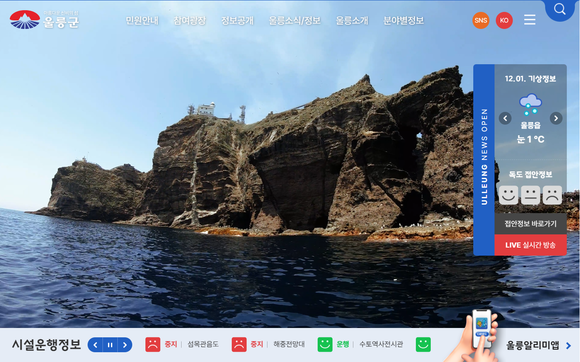The height and width of the screenshot is (362, 580).
Task: Expand the ULLEUNG NEWS OPEN side tab
Action: 484,160
